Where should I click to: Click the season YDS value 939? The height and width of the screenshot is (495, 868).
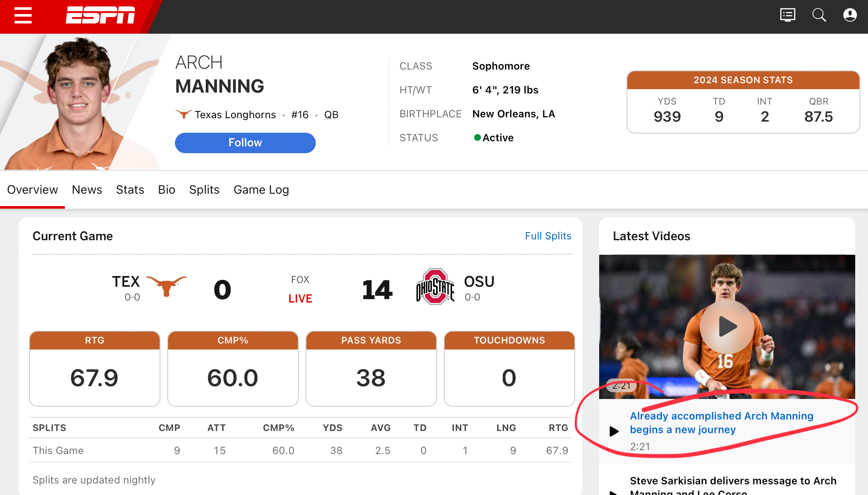(667, 116)
